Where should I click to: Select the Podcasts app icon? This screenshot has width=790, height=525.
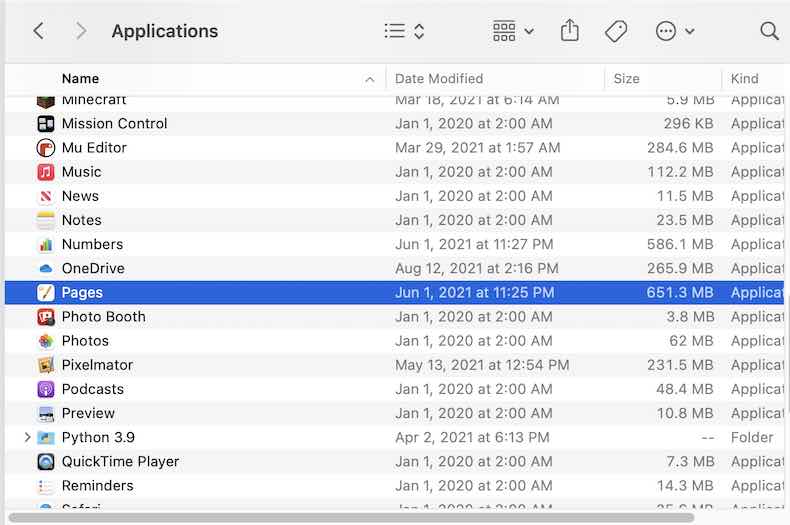click(46, 389)
